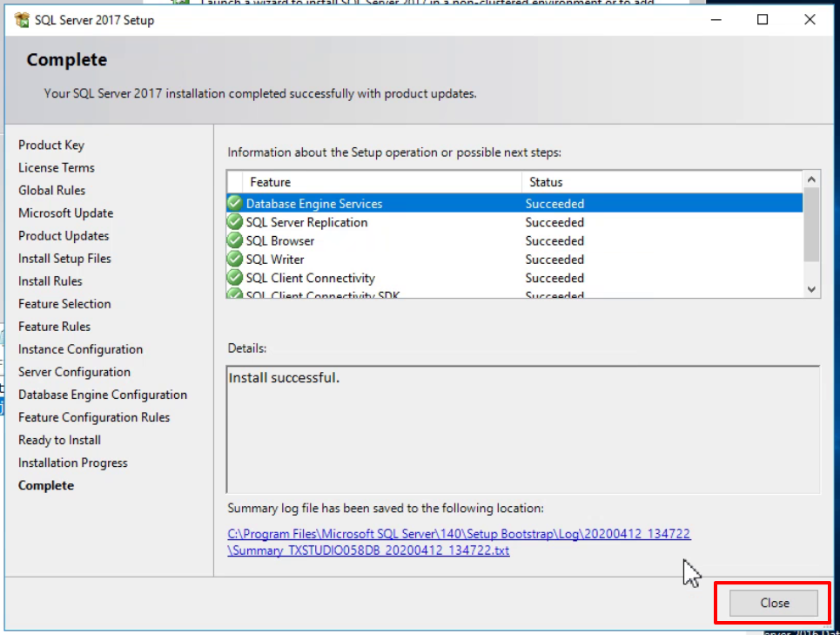Click the feature list scroll up arrow

(811, 179)
